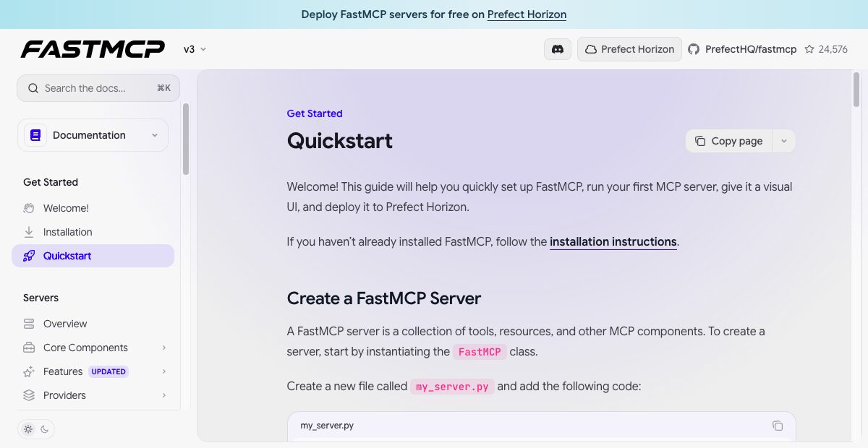Click the Search the docs field
Screen dimensions: 868x448
click(x=98, y=88)
